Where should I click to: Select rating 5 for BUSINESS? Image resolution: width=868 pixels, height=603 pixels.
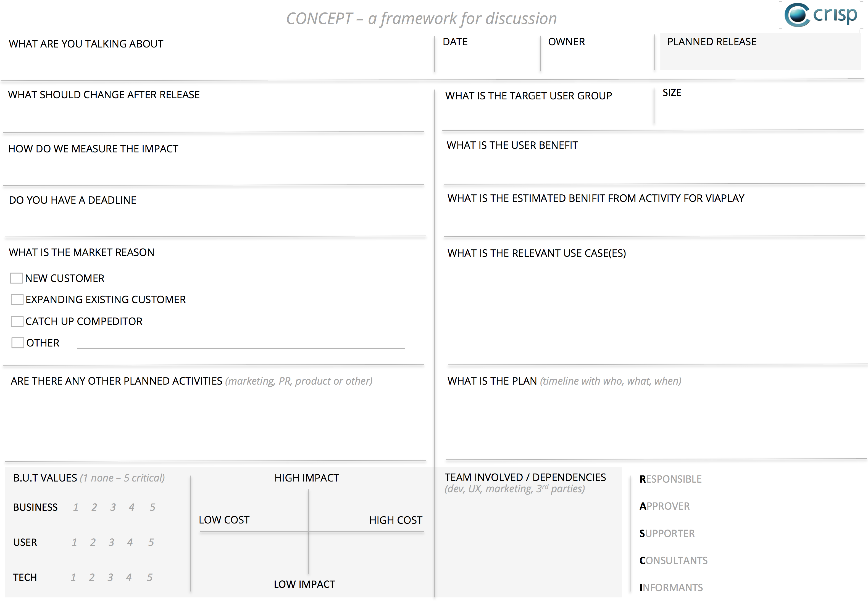click(152, 507)
